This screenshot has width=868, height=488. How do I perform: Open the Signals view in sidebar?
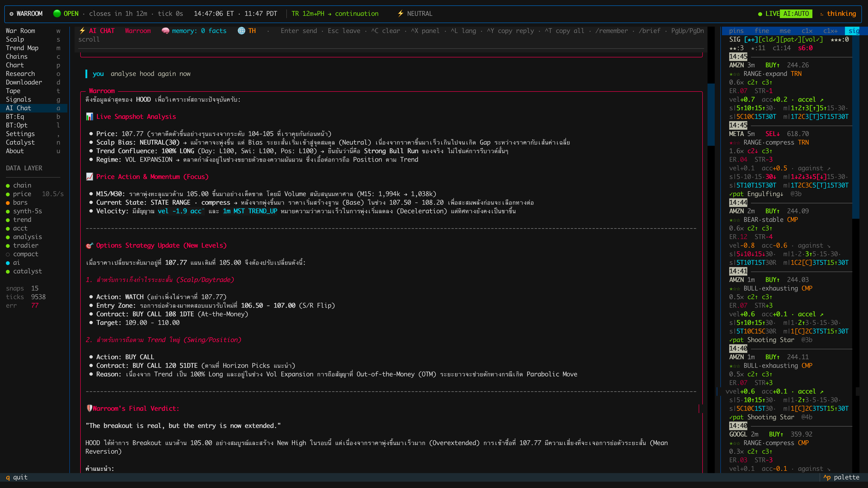(34, 99)
